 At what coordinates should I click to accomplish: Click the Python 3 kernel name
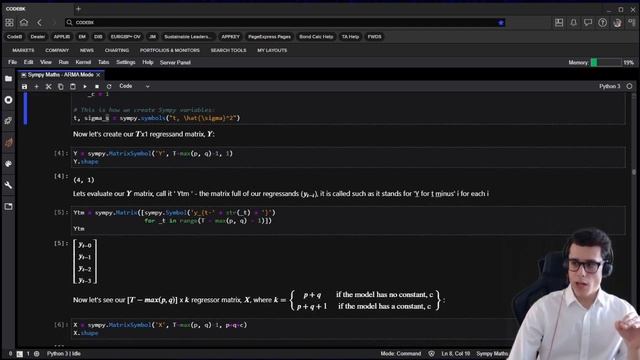(x=609, y=86)
